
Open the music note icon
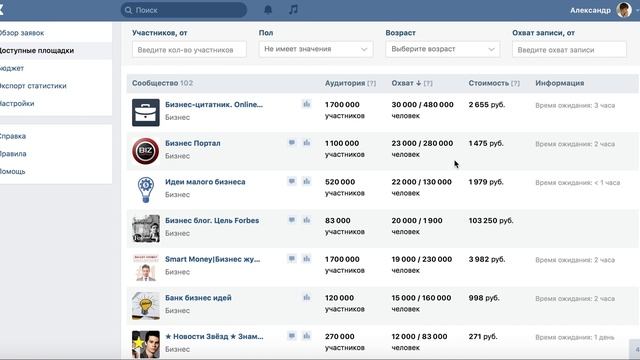click(293, 10)
